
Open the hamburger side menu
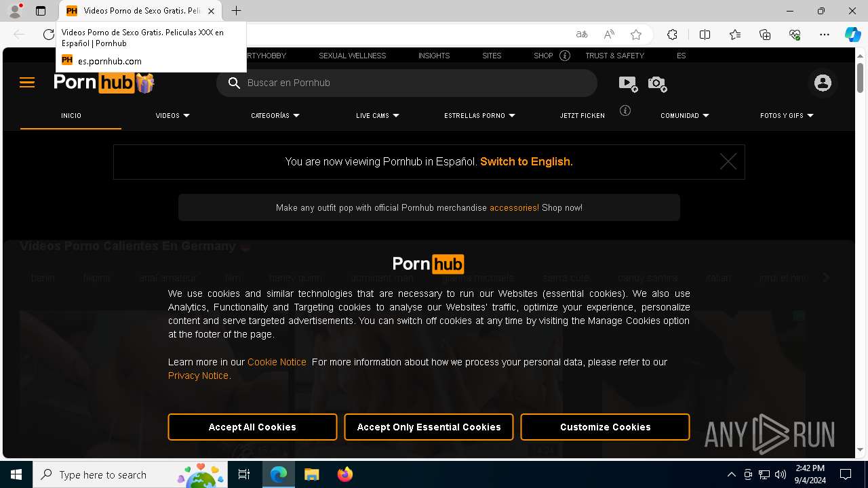(x=27, y=83)
